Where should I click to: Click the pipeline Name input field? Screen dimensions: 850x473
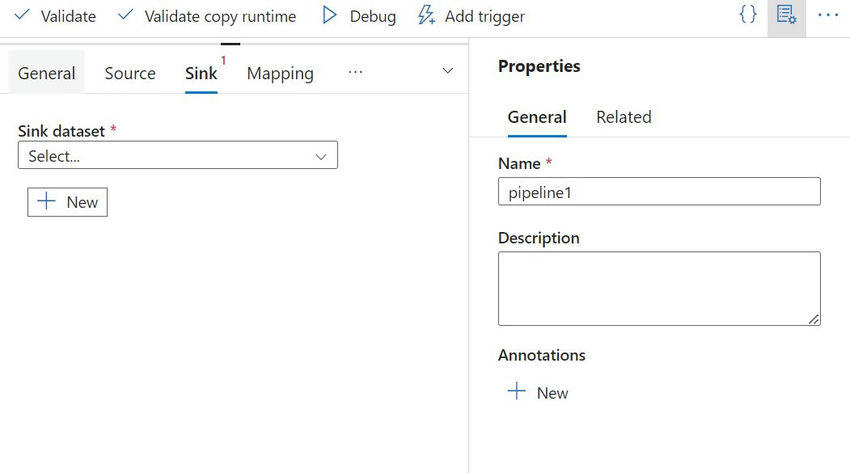659,192
